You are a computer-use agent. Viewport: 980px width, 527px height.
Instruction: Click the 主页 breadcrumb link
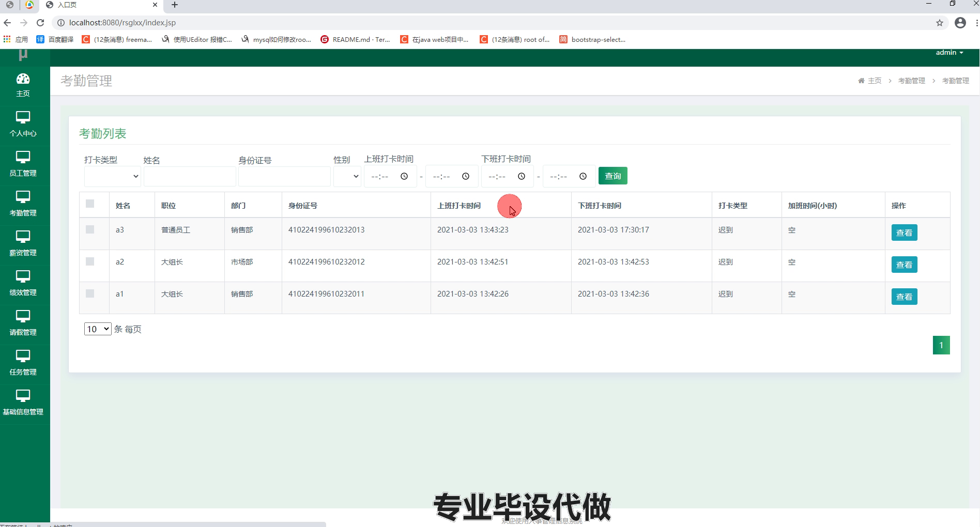(875, 81)
